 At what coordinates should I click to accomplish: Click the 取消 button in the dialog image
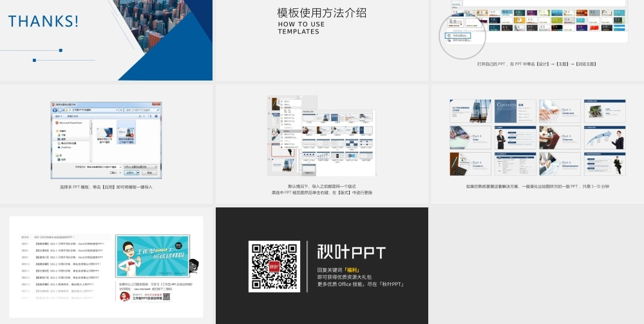pos(149,173)
